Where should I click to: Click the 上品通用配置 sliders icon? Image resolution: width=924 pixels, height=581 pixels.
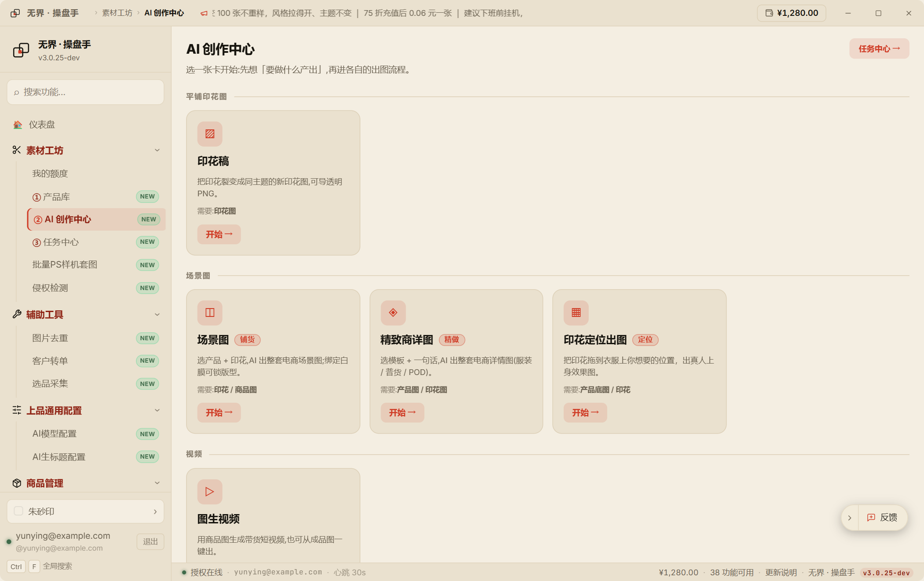coord(17,410)
